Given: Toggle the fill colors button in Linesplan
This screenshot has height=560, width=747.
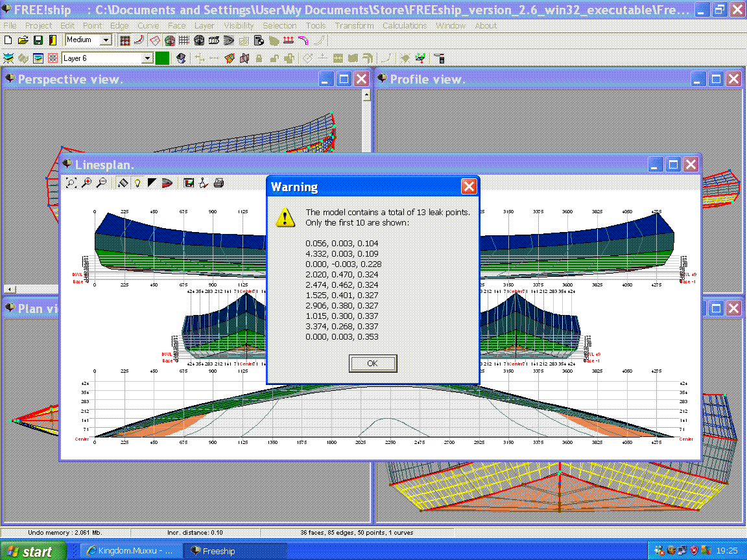Looking at the screenshot, I should 123,183.
